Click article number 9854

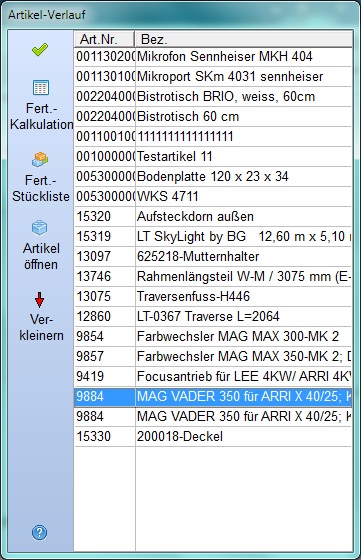coord(90,336)
